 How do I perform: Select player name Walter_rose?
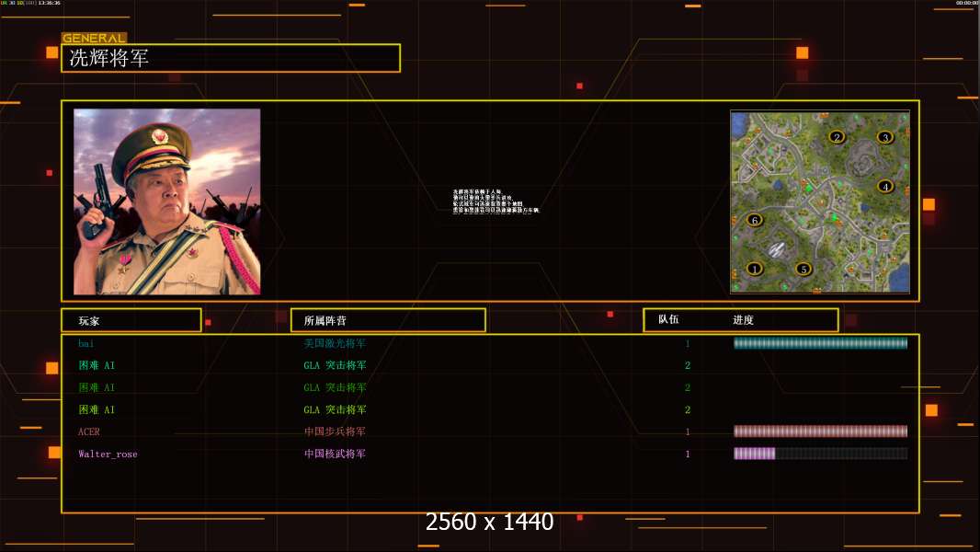click(x=108, y=454)
